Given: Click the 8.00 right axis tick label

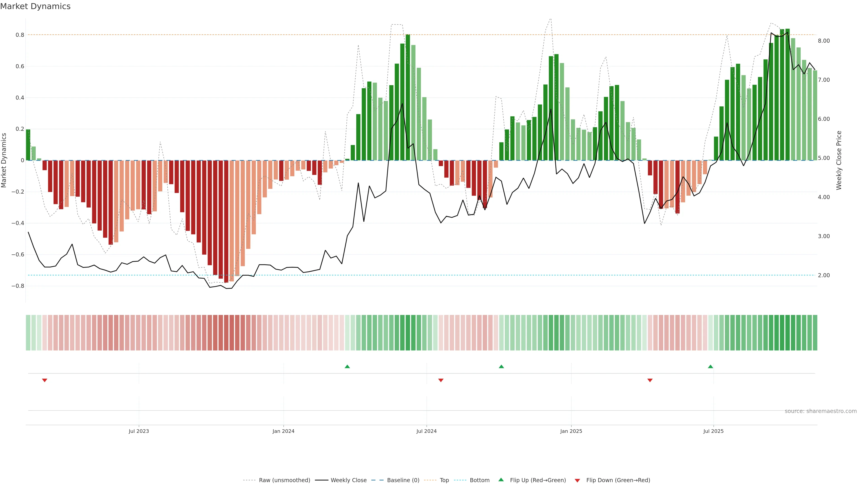Looking at the screenshot, I should click(x=823, y=41).
